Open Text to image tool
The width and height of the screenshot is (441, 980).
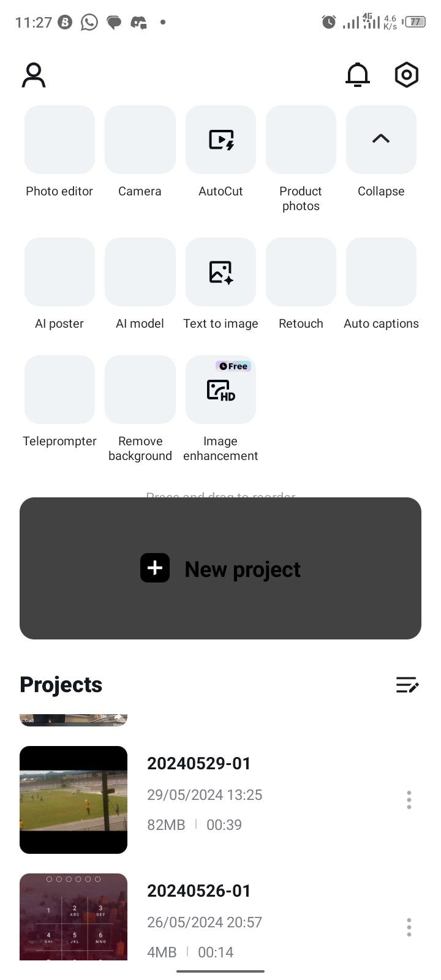[221, 272]
